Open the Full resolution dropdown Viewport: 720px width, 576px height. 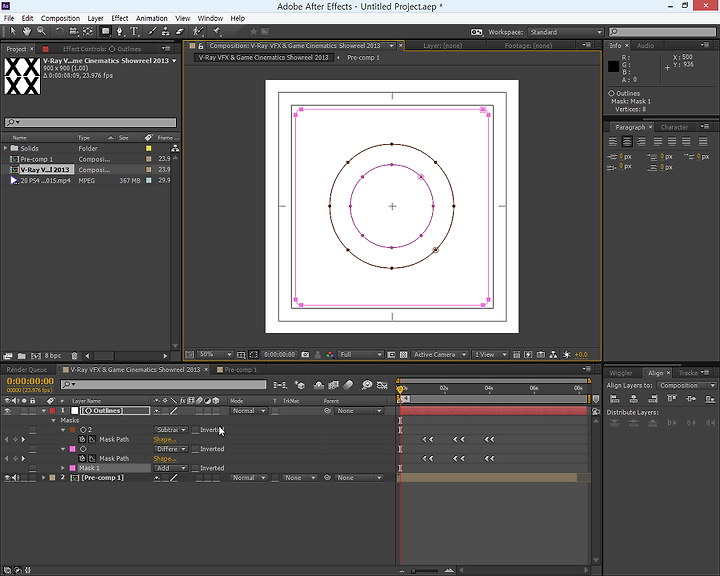tap(360, 355)
